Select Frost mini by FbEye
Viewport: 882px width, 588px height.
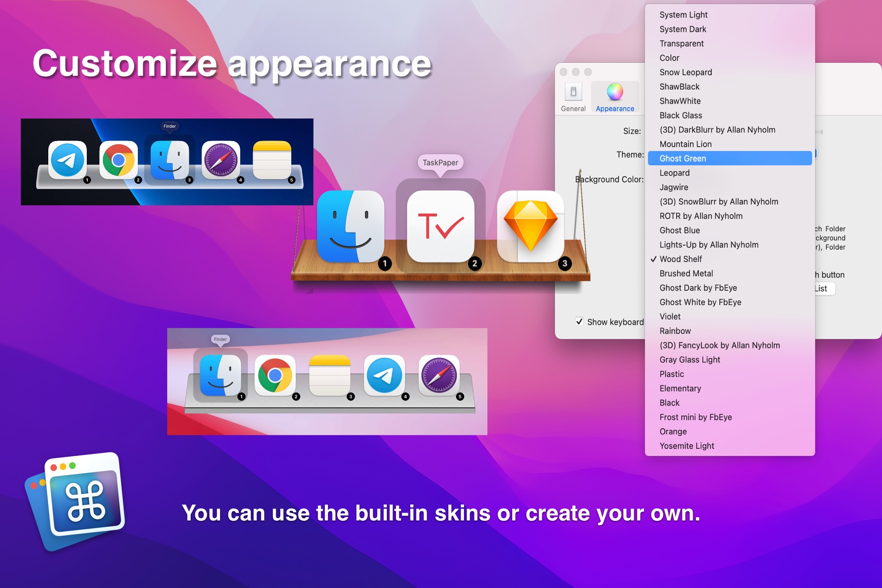tap(730, 417)
